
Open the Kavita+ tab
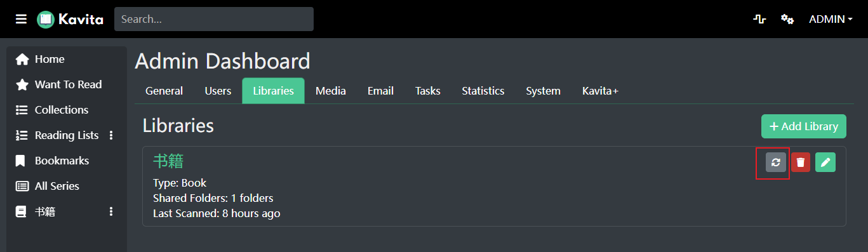click(600, 91)
